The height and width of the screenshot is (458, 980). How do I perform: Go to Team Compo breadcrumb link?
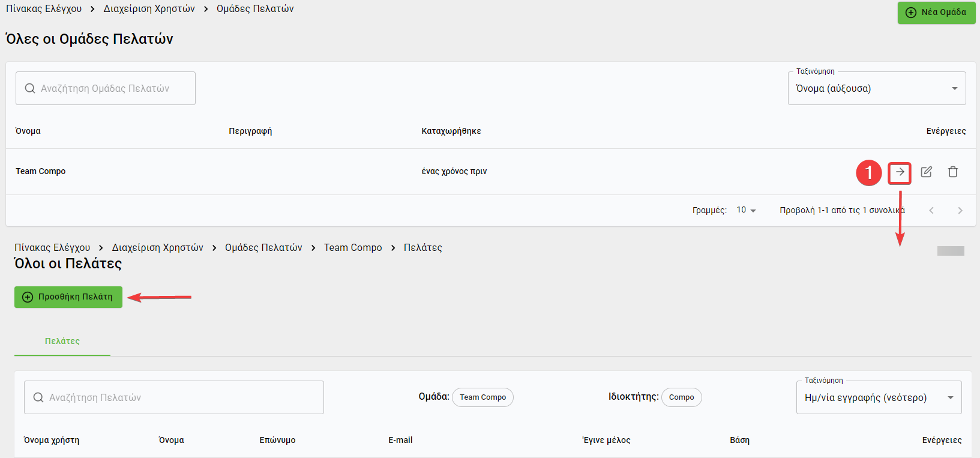(x=353, y=248)
